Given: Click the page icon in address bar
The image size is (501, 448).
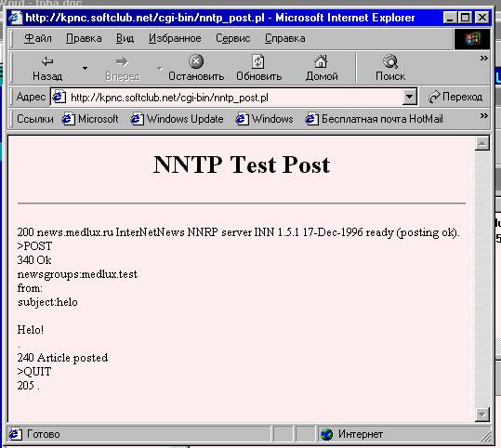Looking at the screenshot, I should (x=59, y=97).
